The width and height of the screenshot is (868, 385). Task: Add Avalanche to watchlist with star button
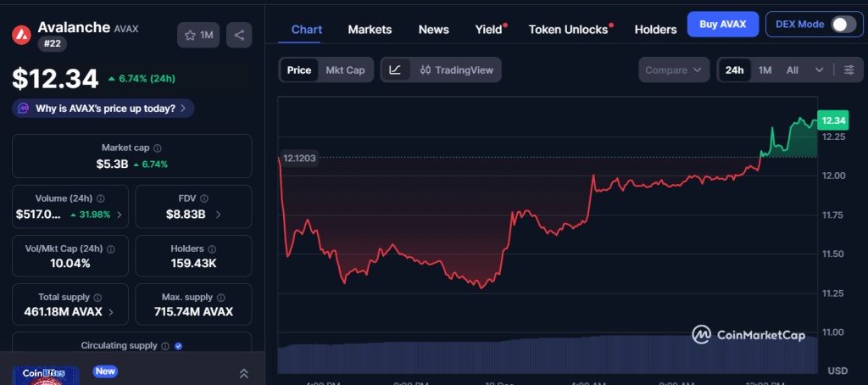[198, 35]
